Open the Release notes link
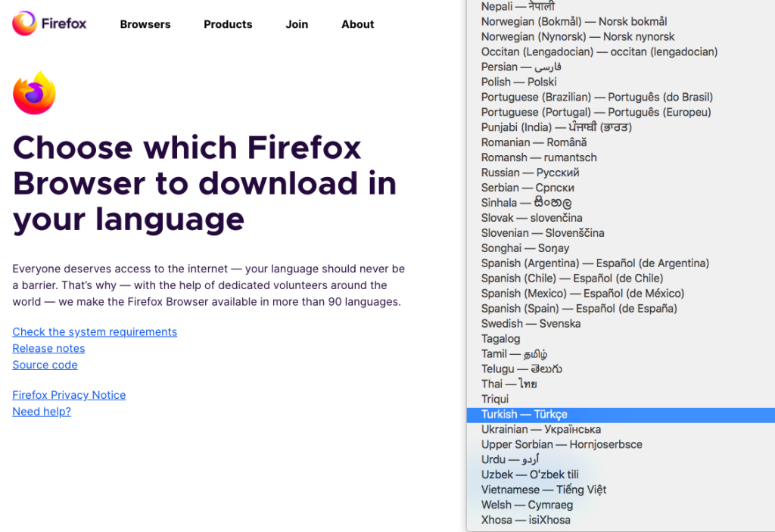The image size is (775, 532). coord(48,349)
